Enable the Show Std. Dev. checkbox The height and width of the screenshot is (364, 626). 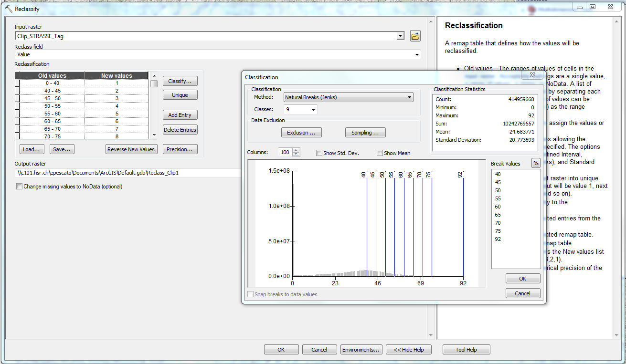click(x=319, y=153)
